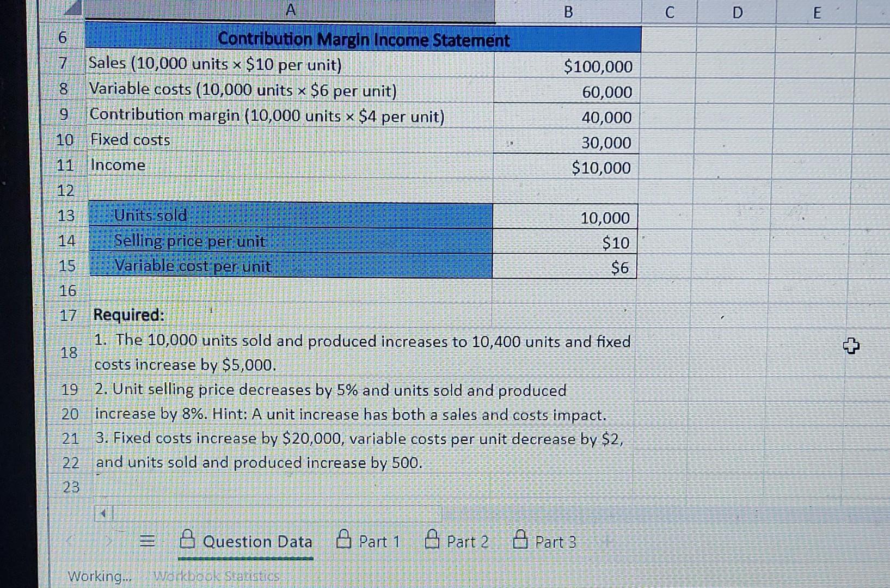The width and height of the screenshot is (890, 588).
Task: Click Workbook Statistics in the status bar
Action: [x=217, y=575]
